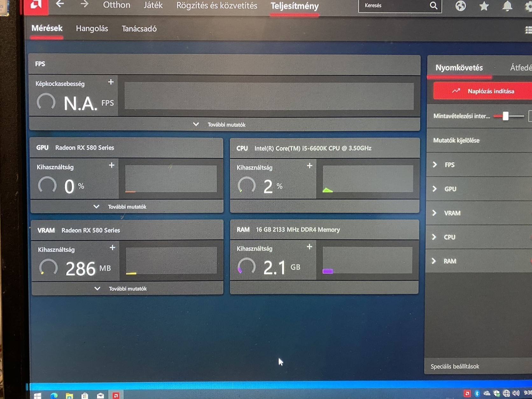
Task: Click plus icon on CPU Kihasználtság
Action: tap(310, 165)
